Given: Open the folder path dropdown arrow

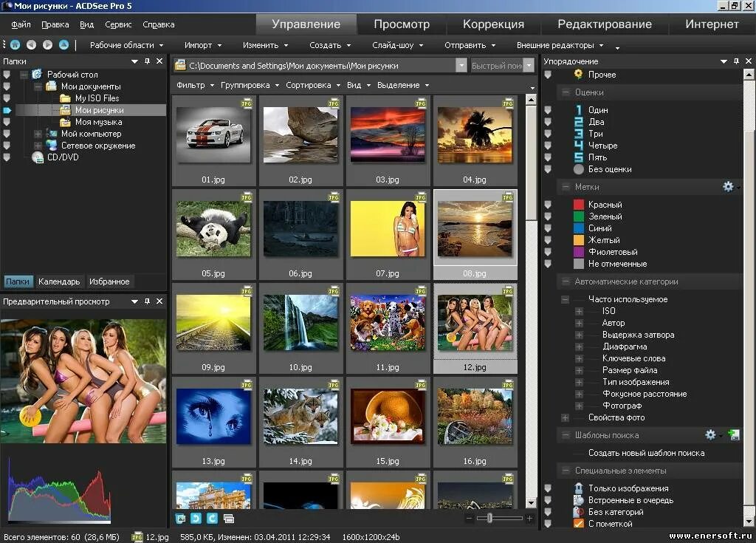Looking at the screenshot, I should (461, 66).
